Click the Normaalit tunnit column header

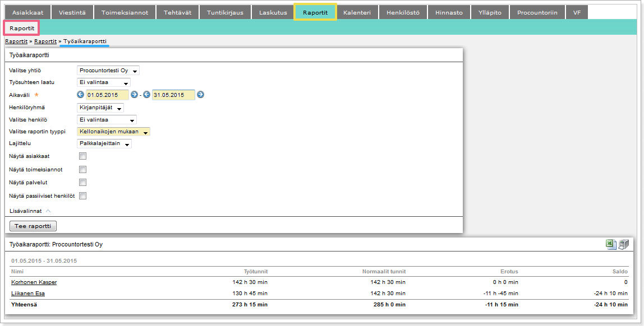coord(384,272)
